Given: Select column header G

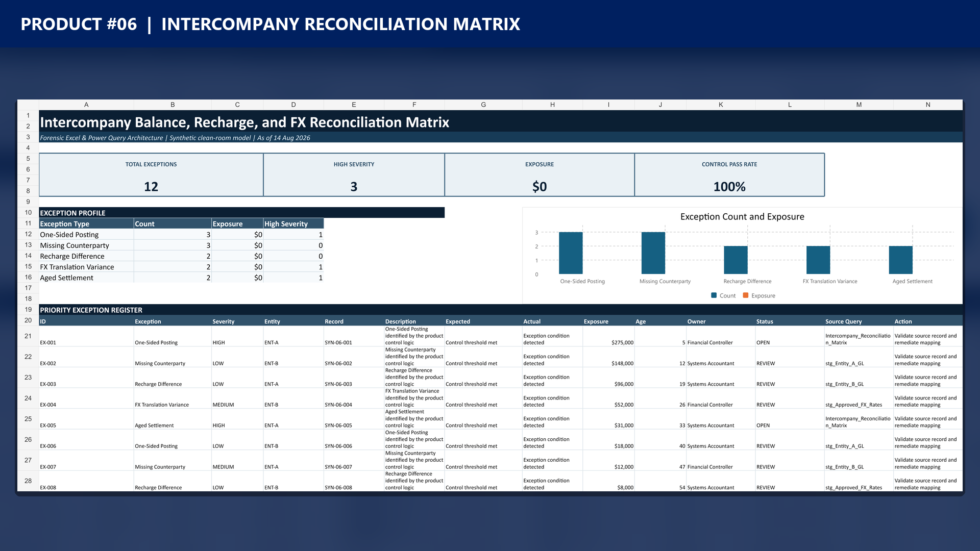Looking at the screenshot, I should [483, 105].
